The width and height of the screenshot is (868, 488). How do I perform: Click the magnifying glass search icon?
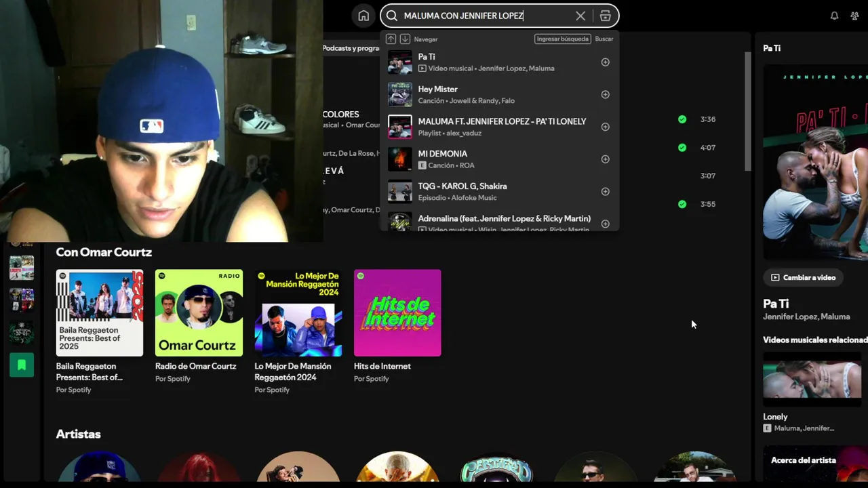(x=392, y=16)
